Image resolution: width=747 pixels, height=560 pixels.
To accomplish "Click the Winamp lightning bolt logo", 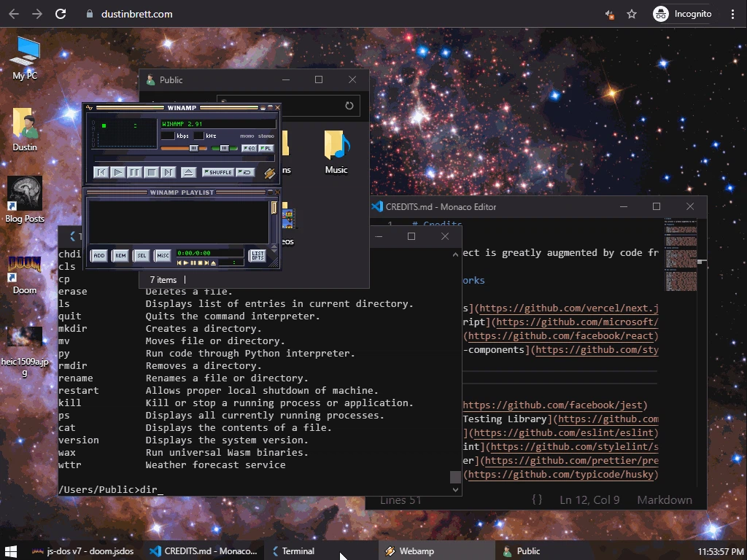I will point(269,173).
